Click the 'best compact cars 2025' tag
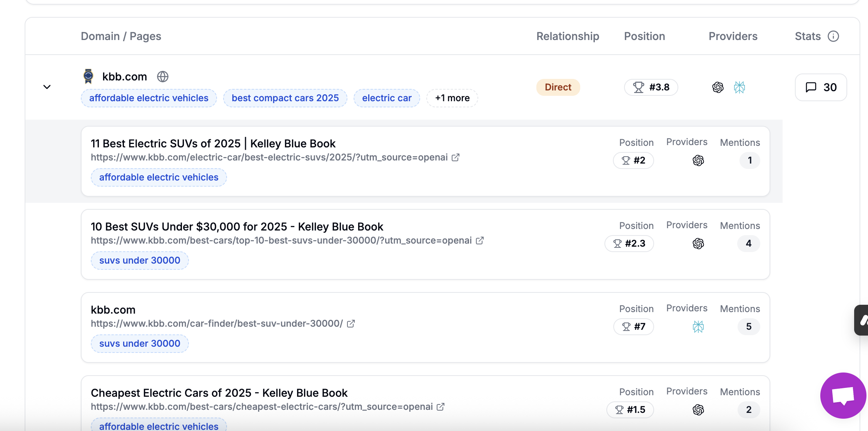Image resolution: width=868 pixels, height=431 pixels. coord(285,98)
